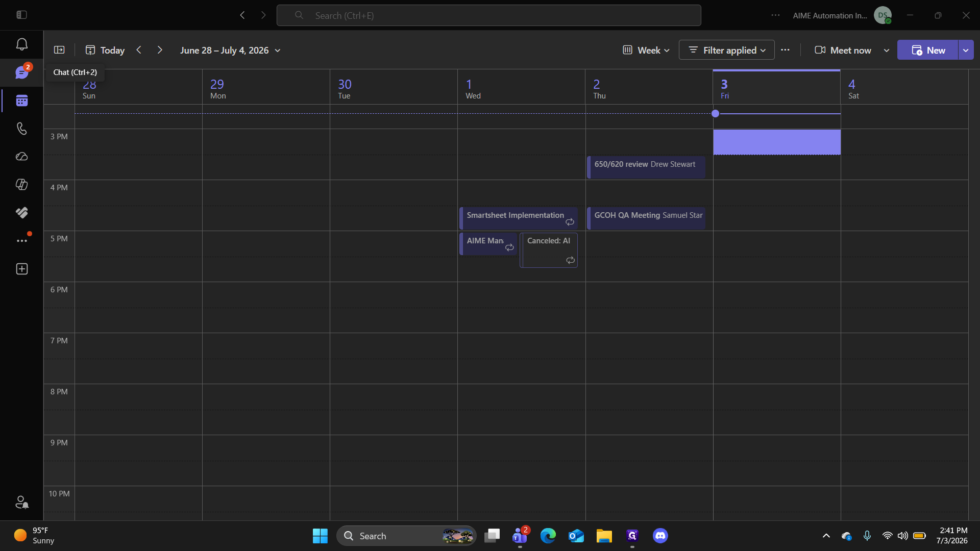Viewport: 980px width, 551px height.
Task: Open the Week view dropdown
Action: [x=646, y=50]
